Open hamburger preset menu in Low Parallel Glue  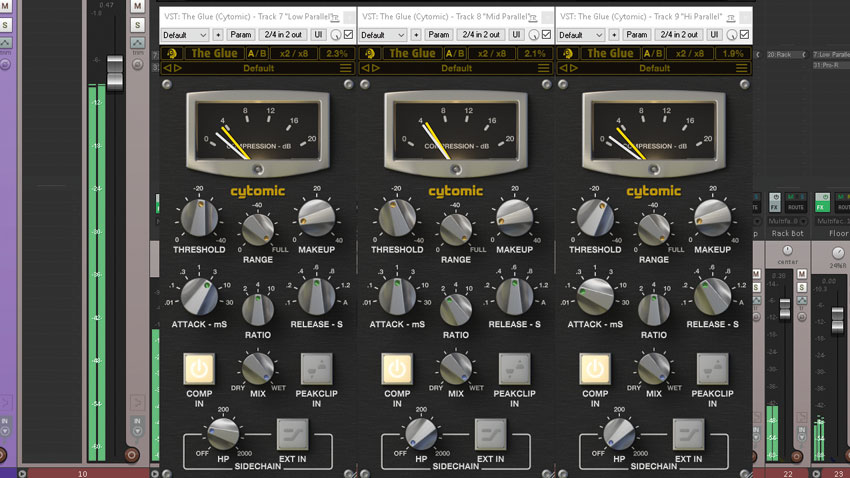tap(345, 68)
